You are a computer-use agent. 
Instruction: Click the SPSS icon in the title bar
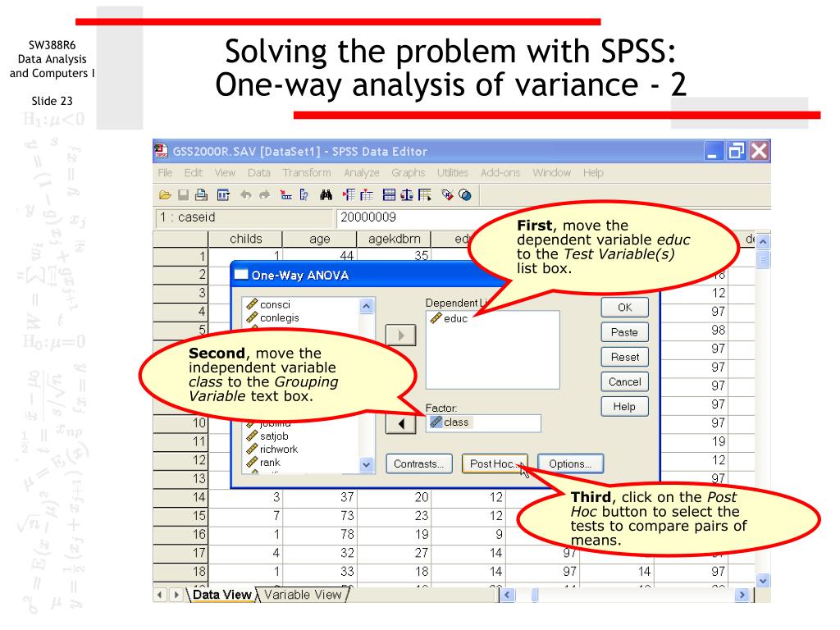[162, 152]
